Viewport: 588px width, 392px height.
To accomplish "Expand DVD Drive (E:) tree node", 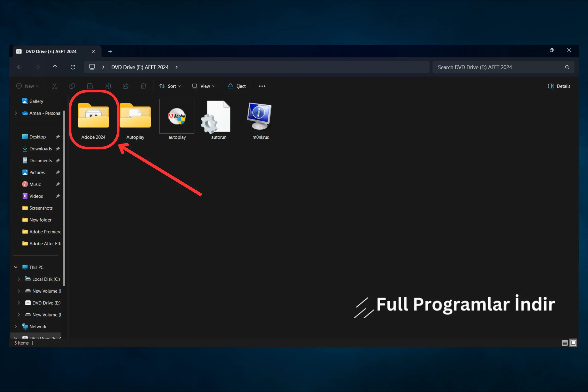I will coord(19,303).
